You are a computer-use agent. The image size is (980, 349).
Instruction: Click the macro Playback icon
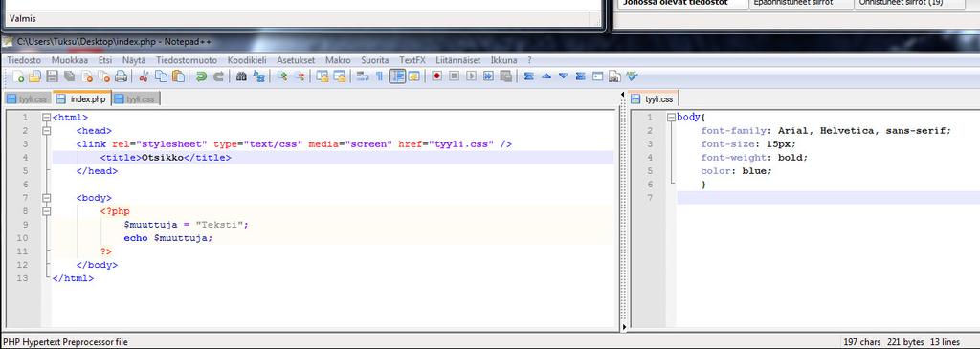[471, 76]
